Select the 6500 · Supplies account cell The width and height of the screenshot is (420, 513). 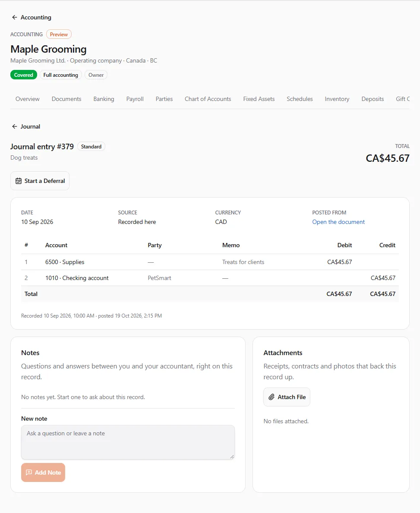(x=65, y=262)
